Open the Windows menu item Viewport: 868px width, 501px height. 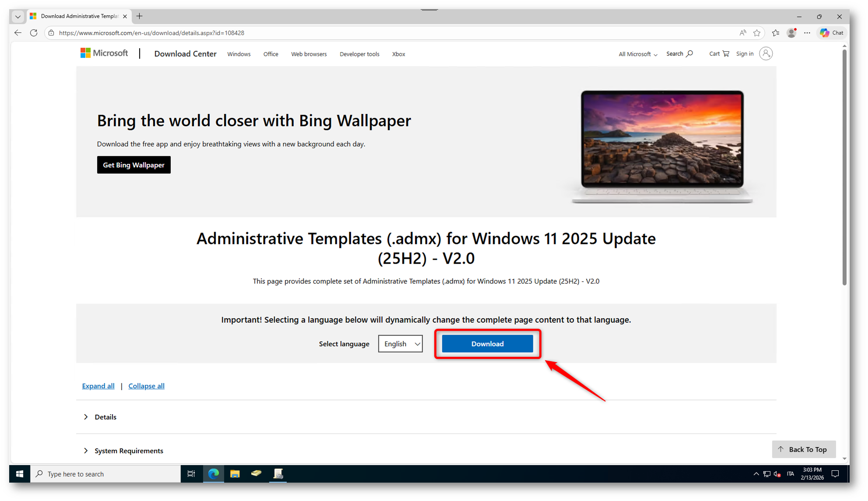coord(239,54)
